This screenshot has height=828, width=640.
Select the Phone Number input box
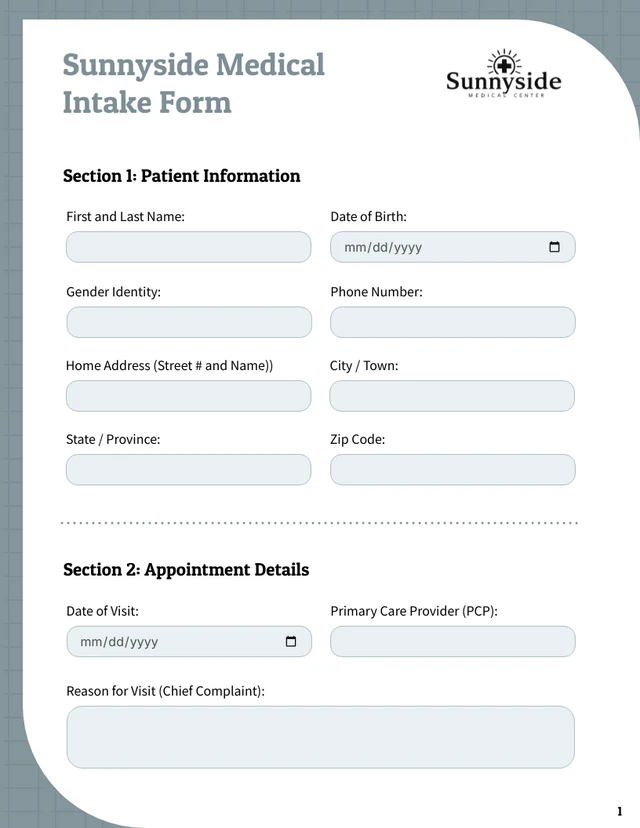[x=452, y=322]
